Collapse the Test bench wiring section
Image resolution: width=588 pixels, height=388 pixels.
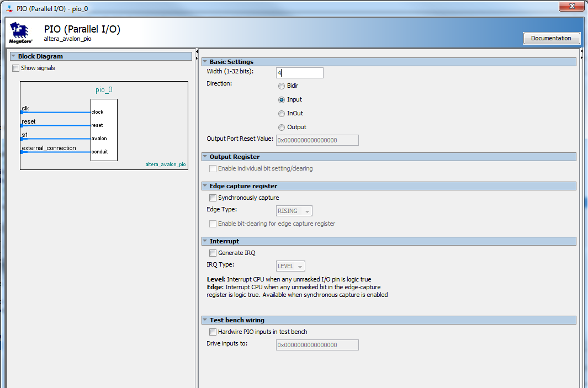205,320
